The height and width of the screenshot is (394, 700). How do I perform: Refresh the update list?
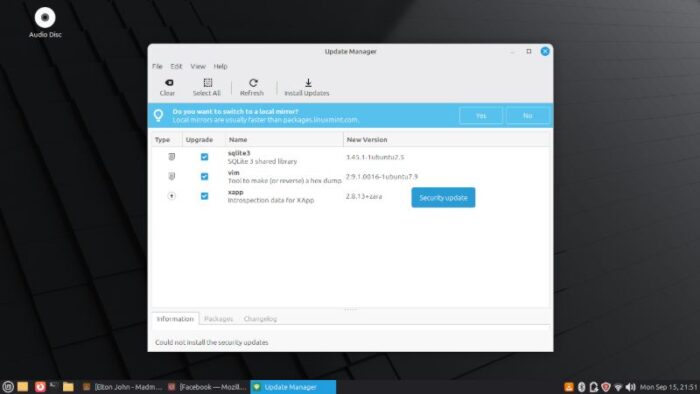(252, 87)
